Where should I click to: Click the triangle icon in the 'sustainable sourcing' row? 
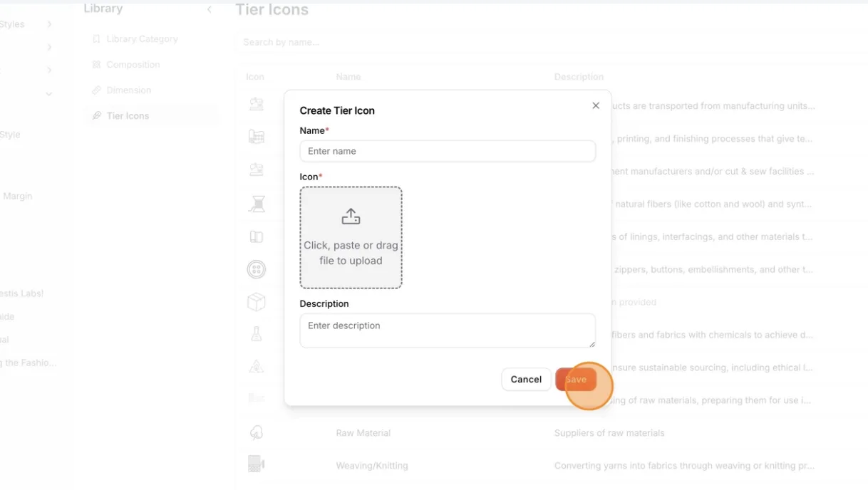point(257,367)
